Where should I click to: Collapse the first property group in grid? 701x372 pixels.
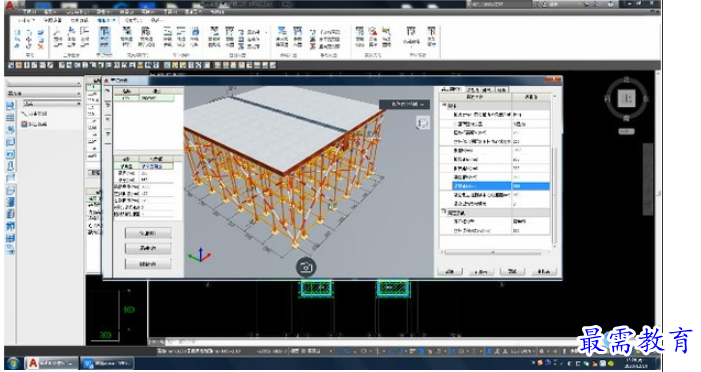[444, 106]
